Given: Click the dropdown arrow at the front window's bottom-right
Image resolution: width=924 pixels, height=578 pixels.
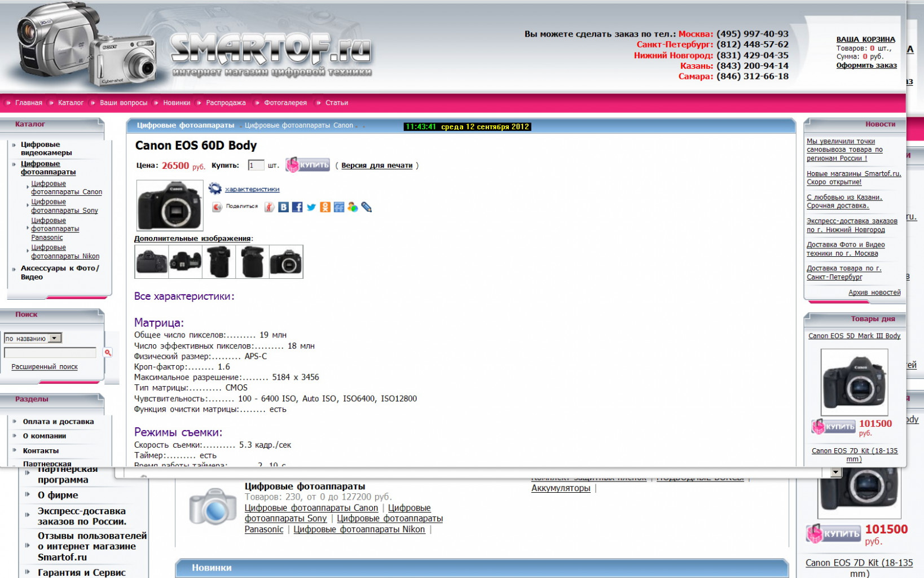Looking at the screenshot, I should (835, 472).
